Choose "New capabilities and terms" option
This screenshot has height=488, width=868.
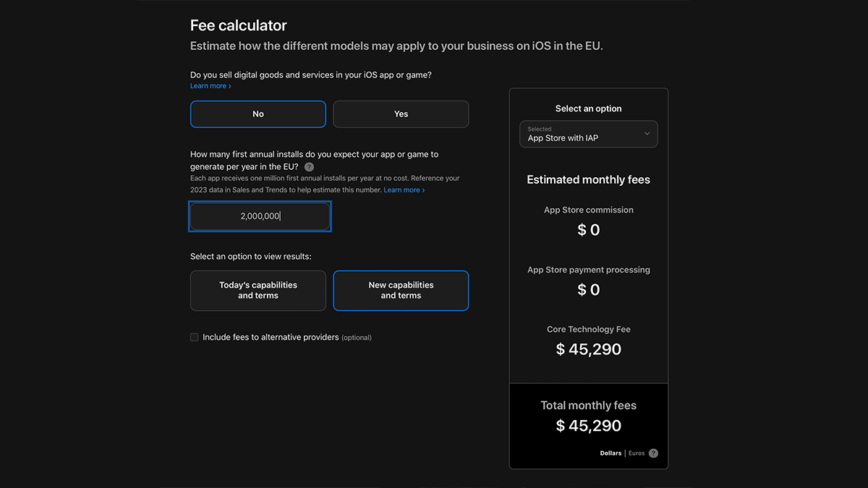point(401,291)
